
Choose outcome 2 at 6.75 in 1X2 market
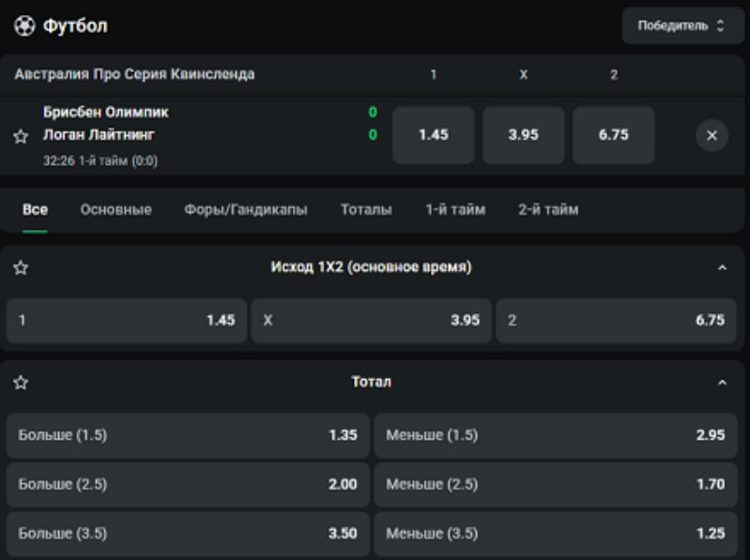616,321
